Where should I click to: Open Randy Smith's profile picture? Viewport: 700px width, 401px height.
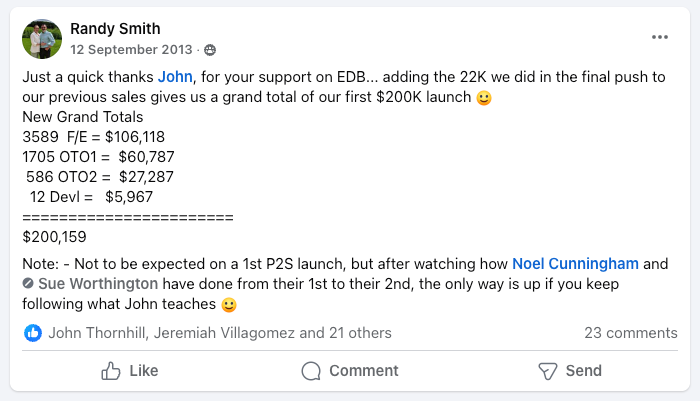click(42, 39)
